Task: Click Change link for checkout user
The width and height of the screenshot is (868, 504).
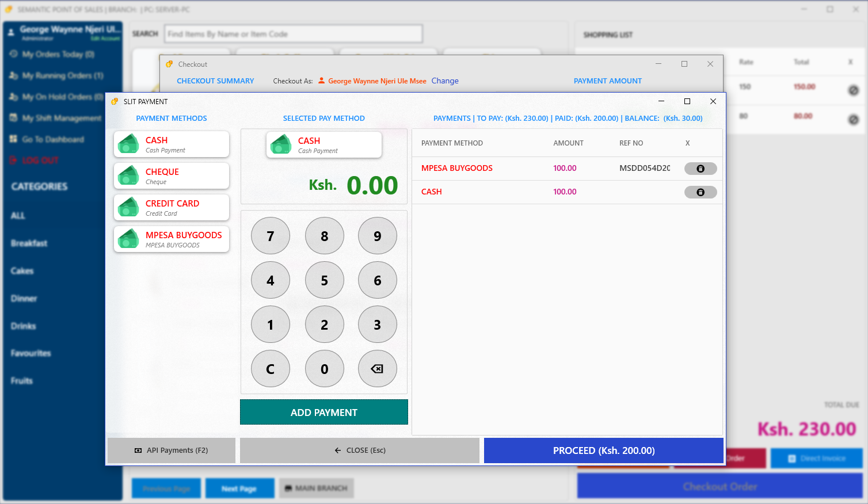Action: [445, 81]
